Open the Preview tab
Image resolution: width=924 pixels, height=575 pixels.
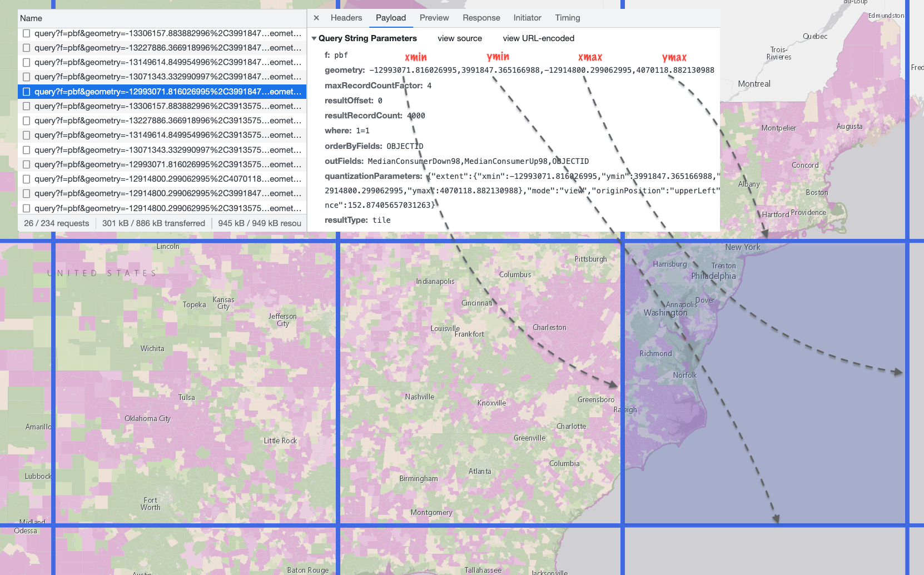(x=434, y=18)
